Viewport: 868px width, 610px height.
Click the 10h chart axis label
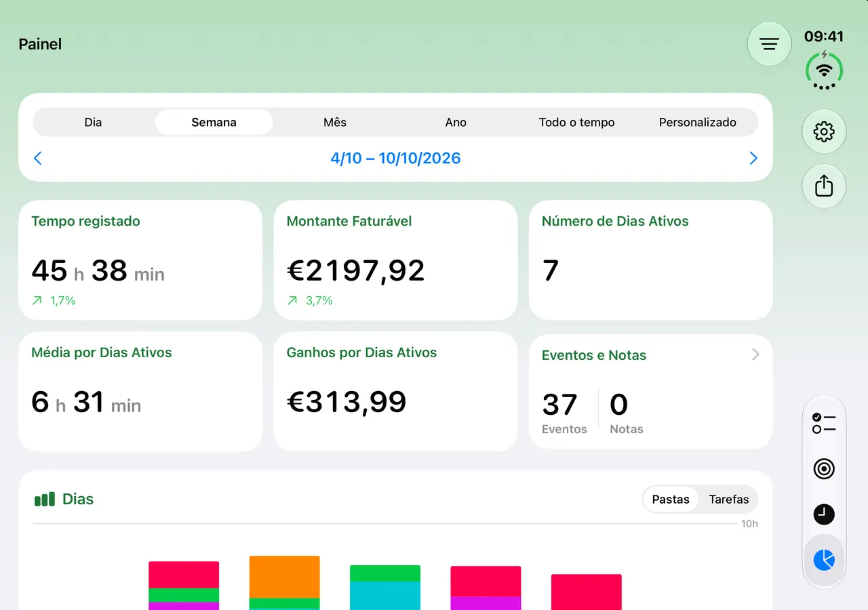click(749, 524)
